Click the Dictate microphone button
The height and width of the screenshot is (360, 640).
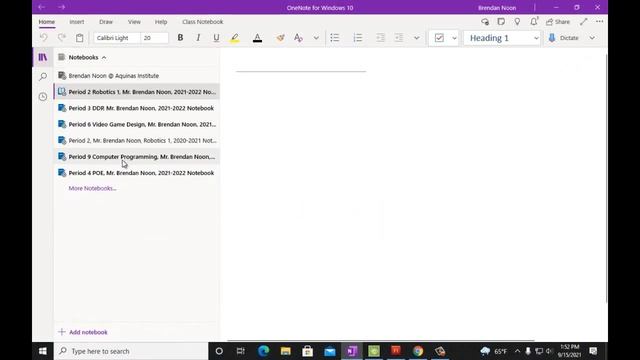565,38
